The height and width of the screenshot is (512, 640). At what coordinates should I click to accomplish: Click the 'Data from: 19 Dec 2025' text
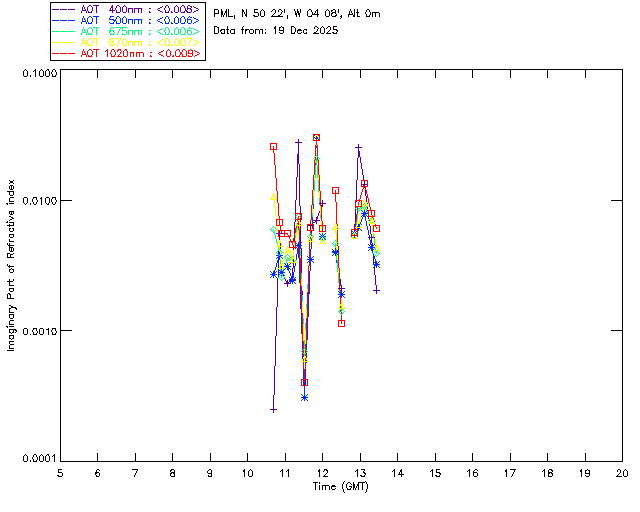point(276,31)
